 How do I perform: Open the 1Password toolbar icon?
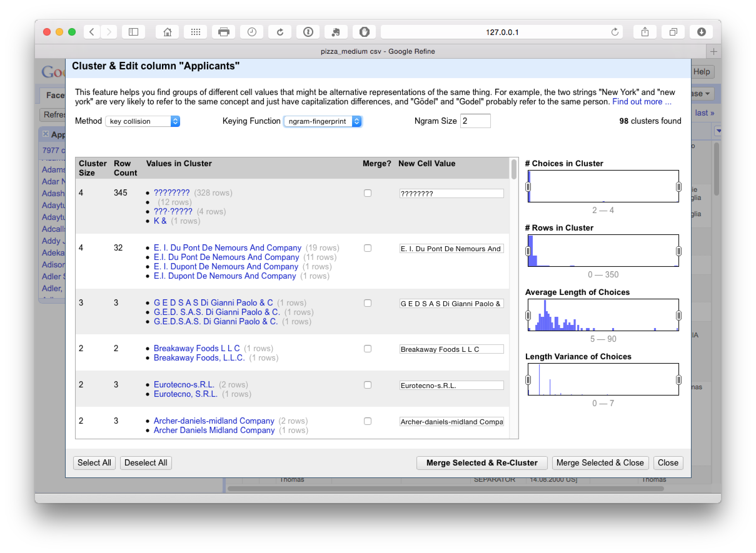pyautogui.click(x=308, y=32)
